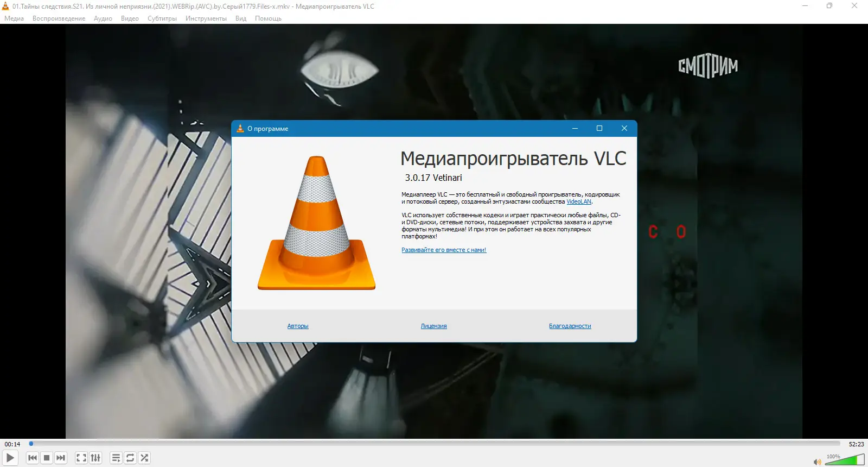Mute audio using the speaker icon
Screen dimensions: 868x467
(x=817, y=462)
